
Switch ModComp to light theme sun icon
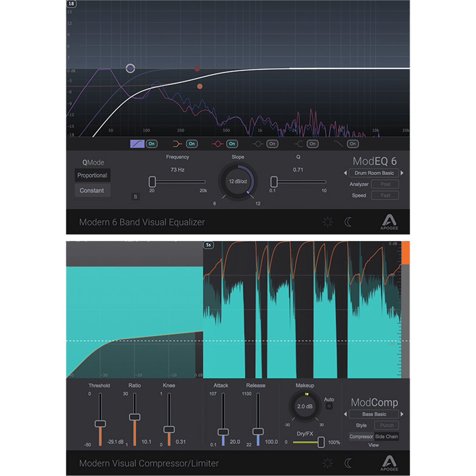[x=327, y=463]
